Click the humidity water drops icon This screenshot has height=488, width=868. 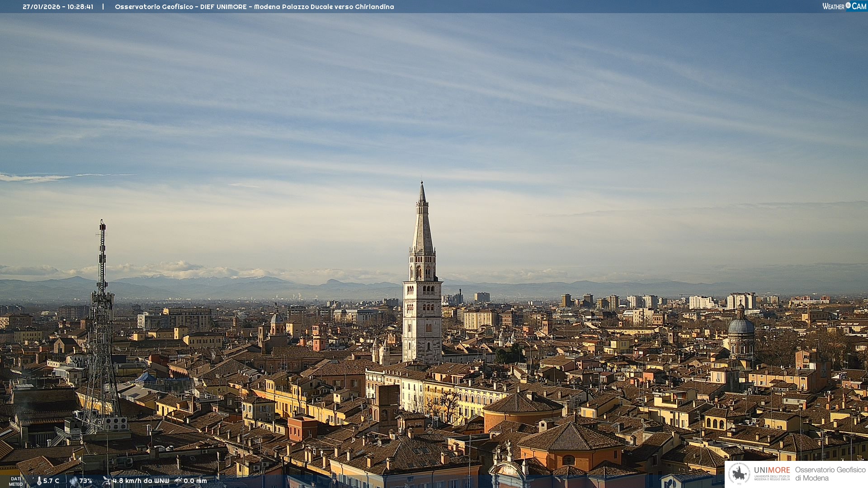pos(73,481)
